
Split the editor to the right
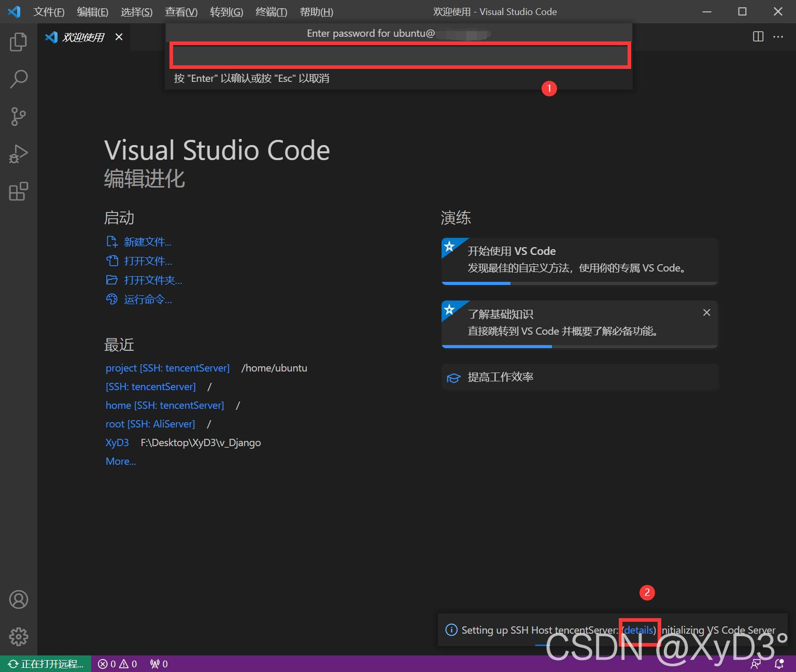click(x=758, y=36)
